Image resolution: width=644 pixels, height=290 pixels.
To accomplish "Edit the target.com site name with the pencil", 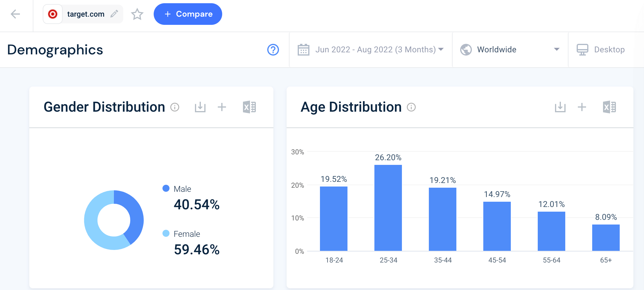I will click(114, 14).
